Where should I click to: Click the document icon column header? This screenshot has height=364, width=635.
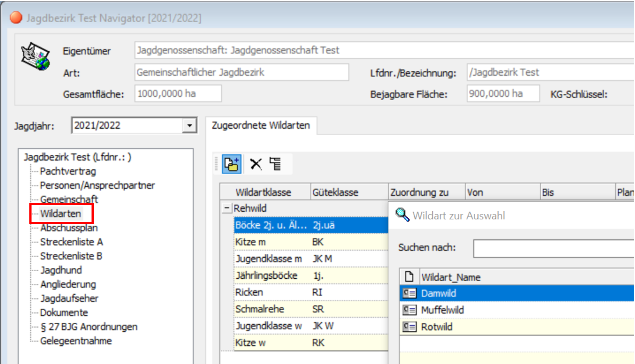click(x=409, y=277)
